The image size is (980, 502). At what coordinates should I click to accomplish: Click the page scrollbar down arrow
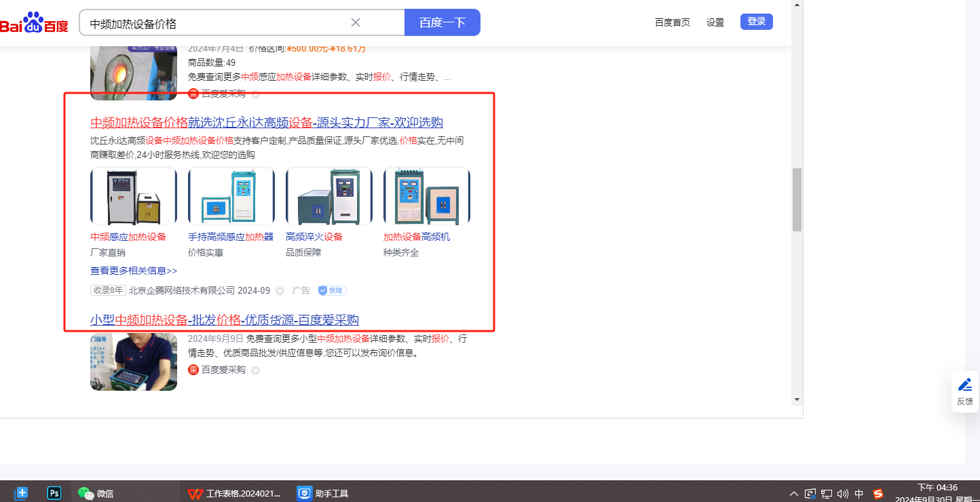[x=797, y=400]
